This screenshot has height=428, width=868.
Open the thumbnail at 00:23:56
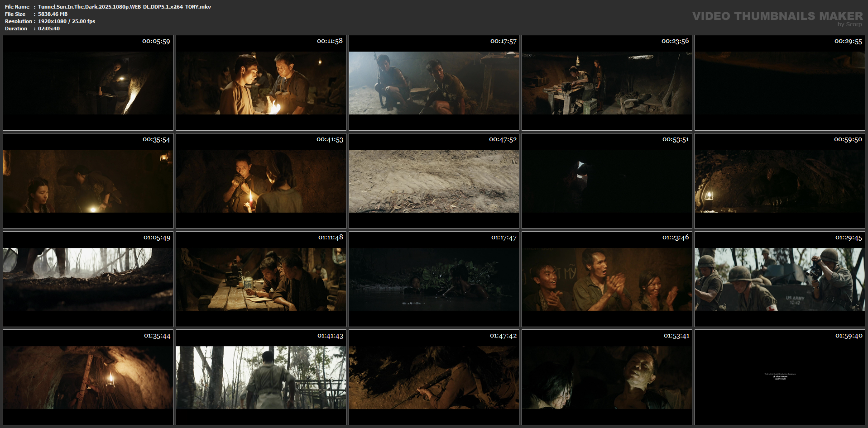tap(607, 83)
